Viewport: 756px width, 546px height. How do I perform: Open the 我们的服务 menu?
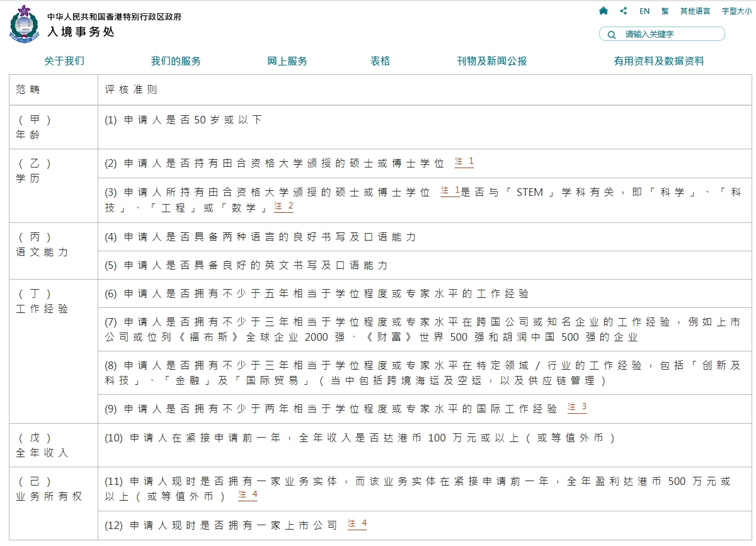click(x=175, y=61)
